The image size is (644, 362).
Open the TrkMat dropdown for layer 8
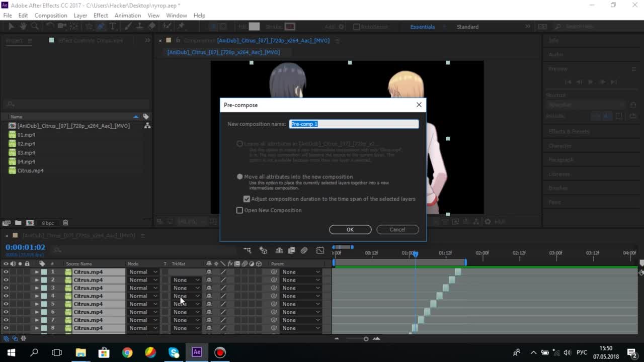pyautogui.click(x=186, y=328)
